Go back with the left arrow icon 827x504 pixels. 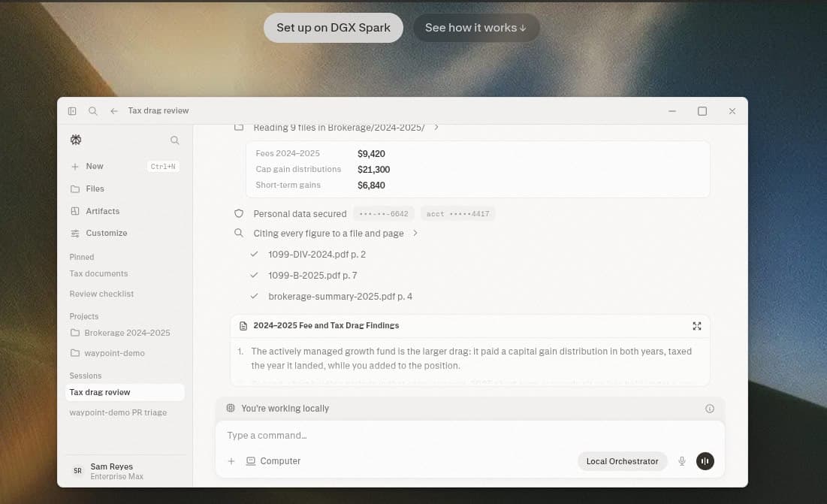point(114,111)
